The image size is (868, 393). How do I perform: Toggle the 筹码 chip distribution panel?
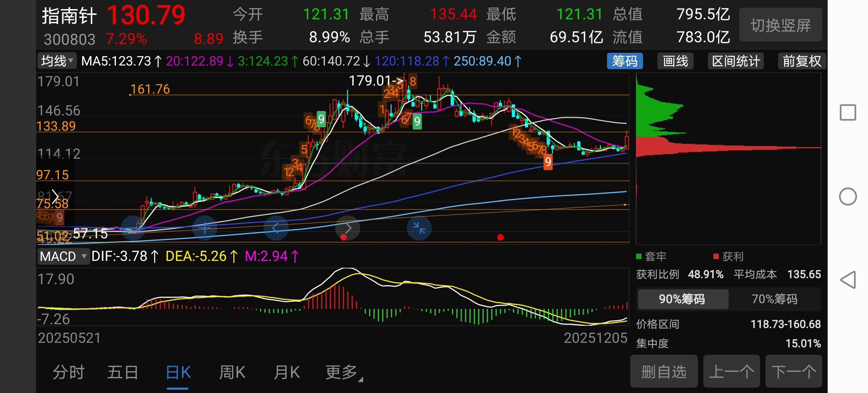(624, 61)
